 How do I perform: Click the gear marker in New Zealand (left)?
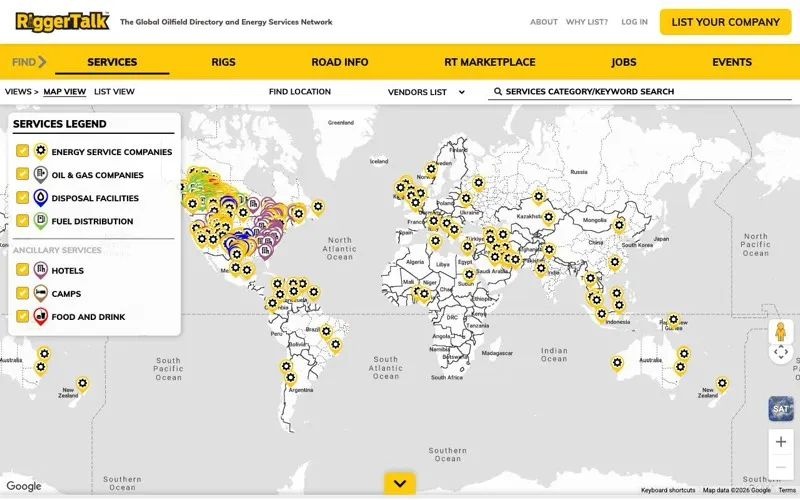[x=82, y=384]
